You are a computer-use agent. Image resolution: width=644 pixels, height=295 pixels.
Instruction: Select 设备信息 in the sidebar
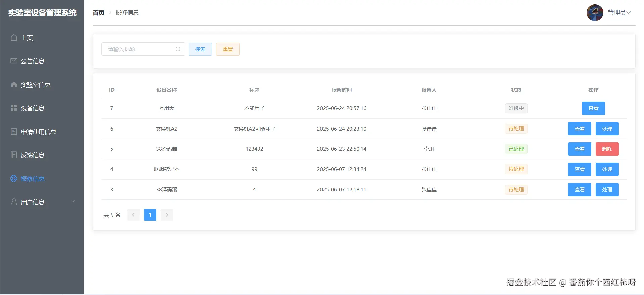(42, 108)
